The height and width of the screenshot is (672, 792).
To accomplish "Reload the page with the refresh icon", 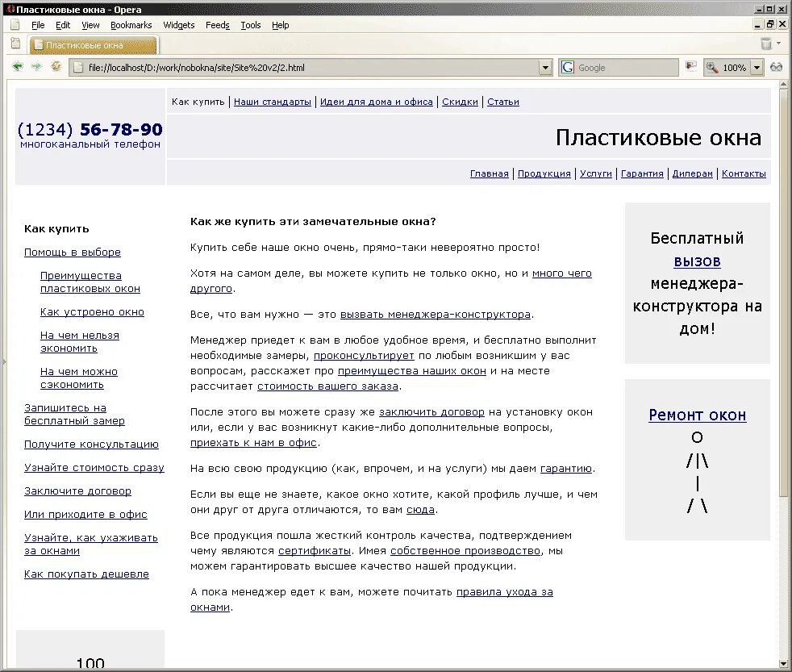I will (56, 66).
